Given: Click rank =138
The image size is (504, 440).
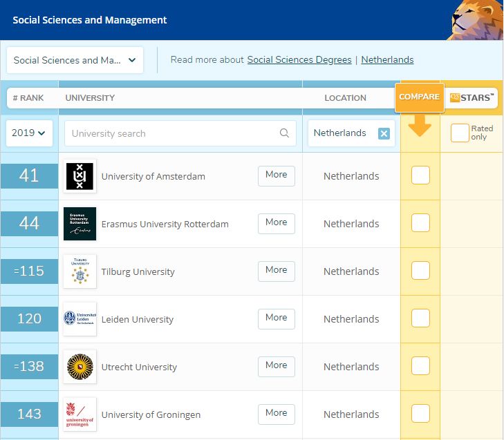Looking at the screenshot, I should (29, 366).
